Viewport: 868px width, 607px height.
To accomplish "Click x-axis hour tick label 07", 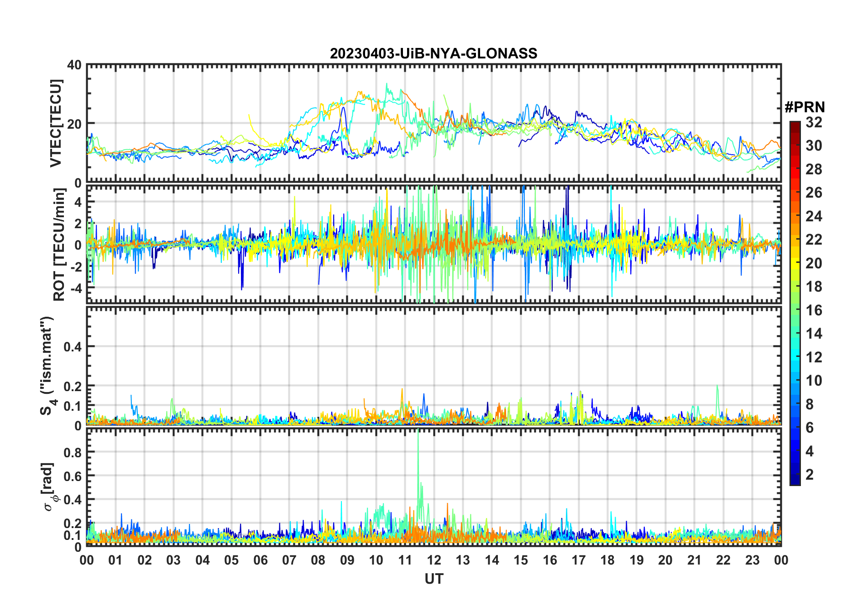I will pos(289,560).
